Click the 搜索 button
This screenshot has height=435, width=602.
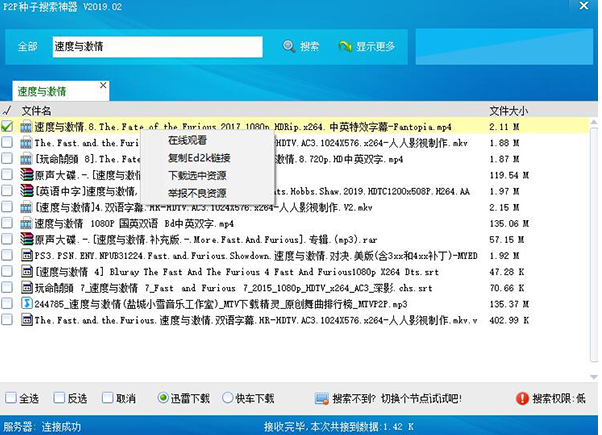tap(301, 46)
